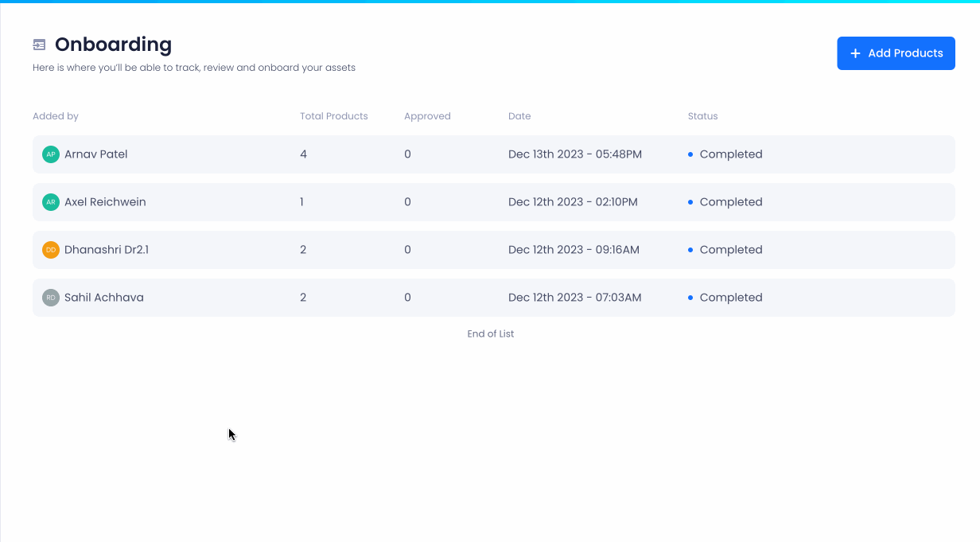Click total products value 1 for Axel Reichwein
Image resolution: width=980 pixels, height=542 pixels.
(301, 202)
